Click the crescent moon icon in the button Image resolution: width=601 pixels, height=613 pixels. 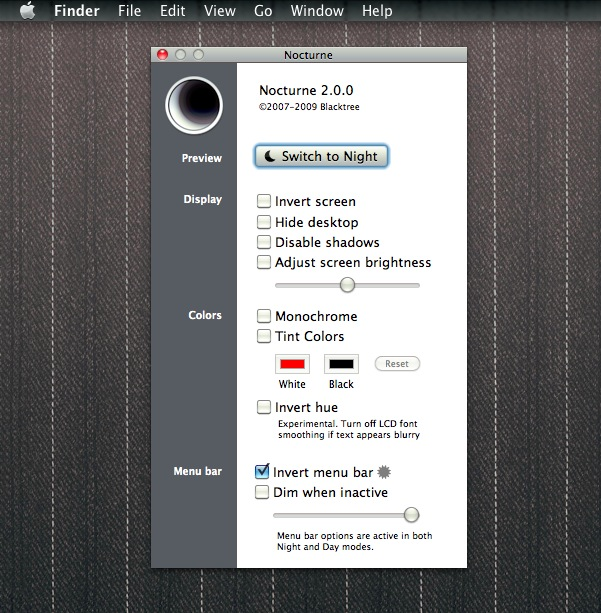[x=269, y=156]
